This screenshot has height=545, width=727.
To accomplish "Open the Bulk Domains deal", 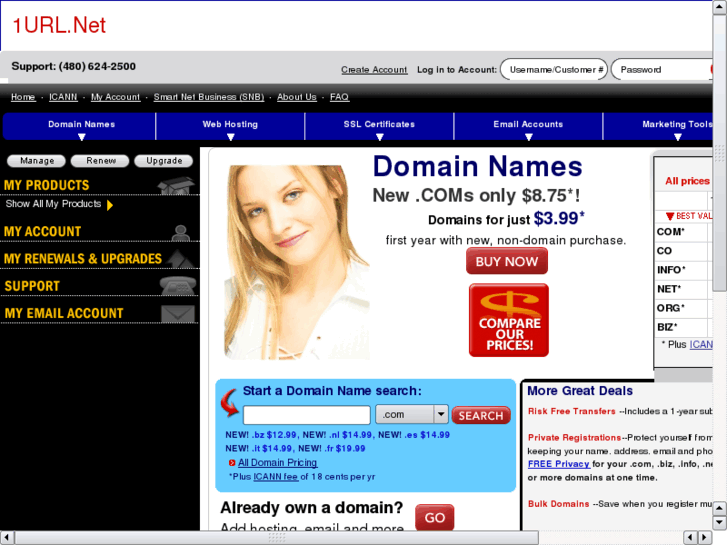I will coord(558,504).
